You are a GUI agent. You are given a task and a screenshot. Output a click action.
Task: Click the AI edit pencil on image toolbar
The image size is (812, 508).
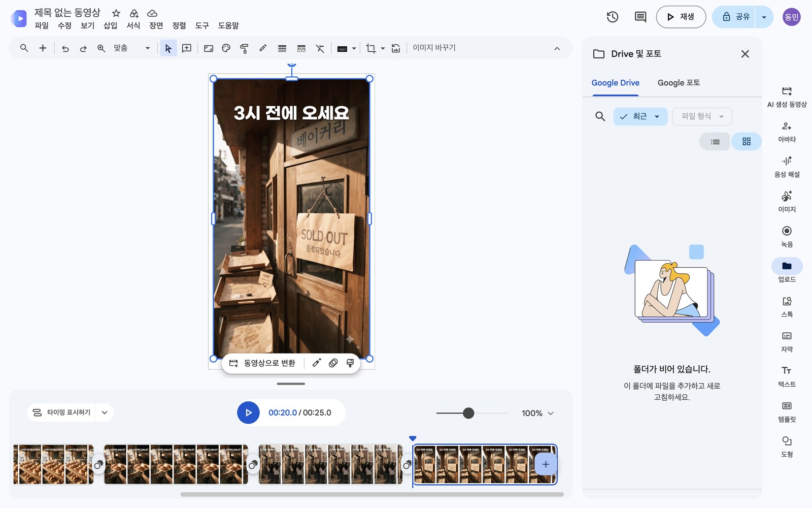[317, 363]
